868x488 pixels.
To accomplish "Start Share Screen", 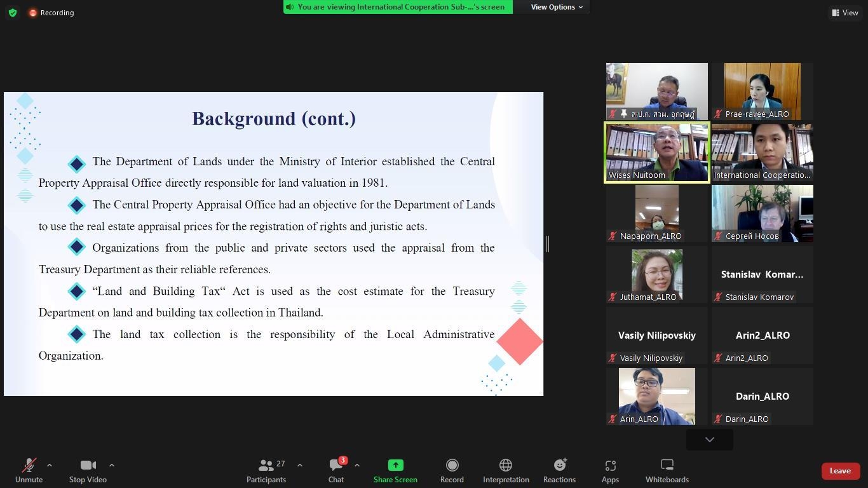I will (395, 471).
